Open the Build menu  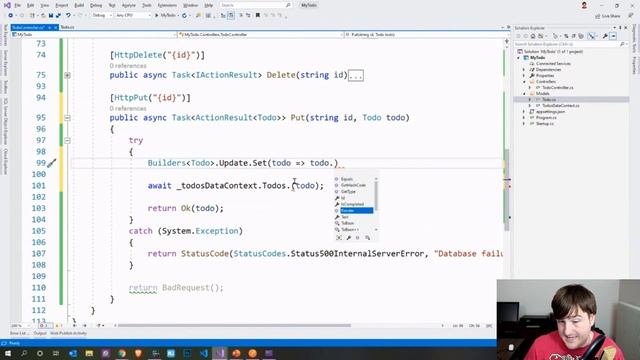click(x=79, y=5)
